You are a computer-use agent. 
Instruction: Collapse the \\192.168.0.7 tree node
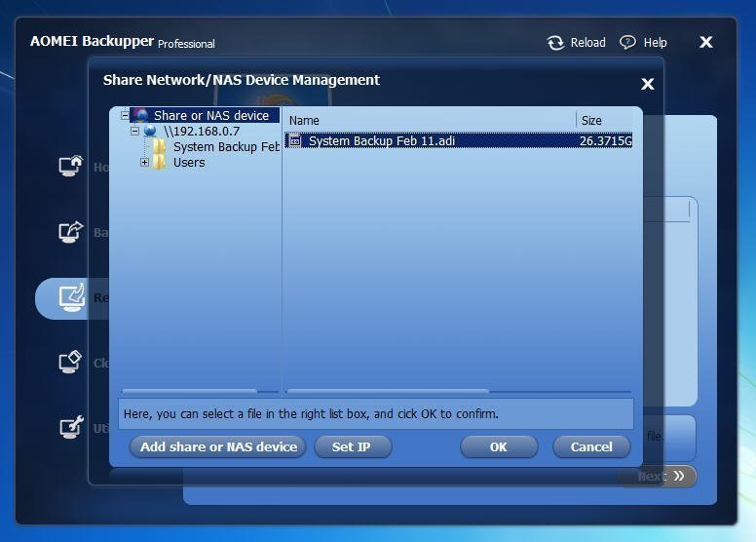coord(135,131)
